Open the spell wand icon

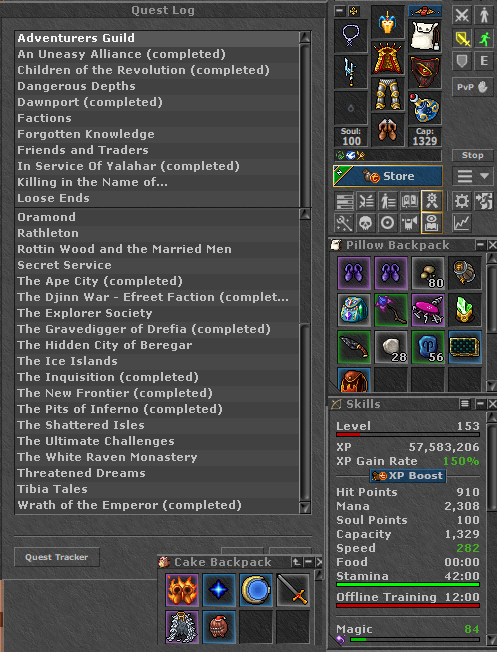pos(344,223)
